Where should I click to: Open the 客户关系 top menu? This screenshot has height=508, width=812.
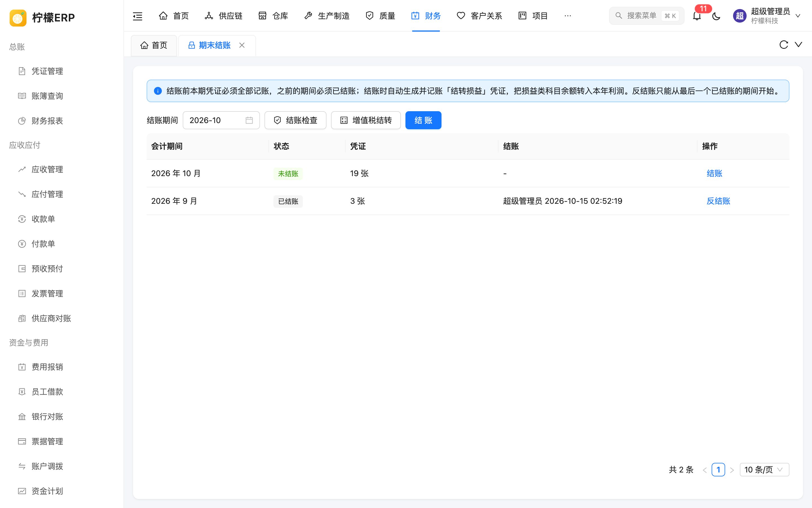480,16
